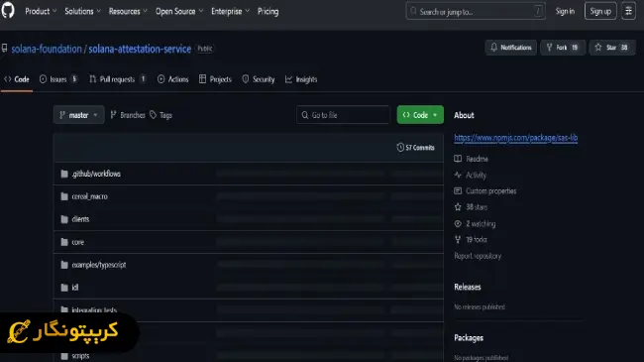Star the repository with Star button

tap(612, 48)
